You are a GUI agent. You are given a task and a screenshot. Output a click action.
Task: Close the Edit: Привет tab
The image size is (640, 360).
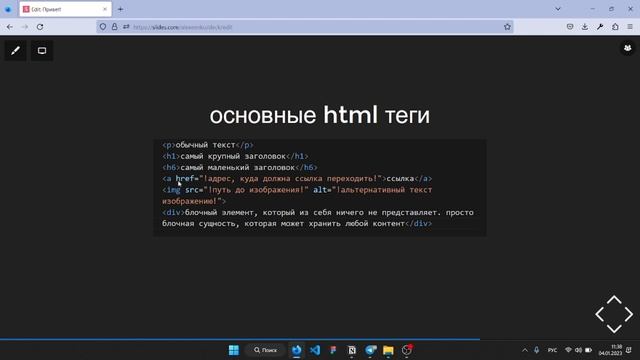[x=105, y=9]
